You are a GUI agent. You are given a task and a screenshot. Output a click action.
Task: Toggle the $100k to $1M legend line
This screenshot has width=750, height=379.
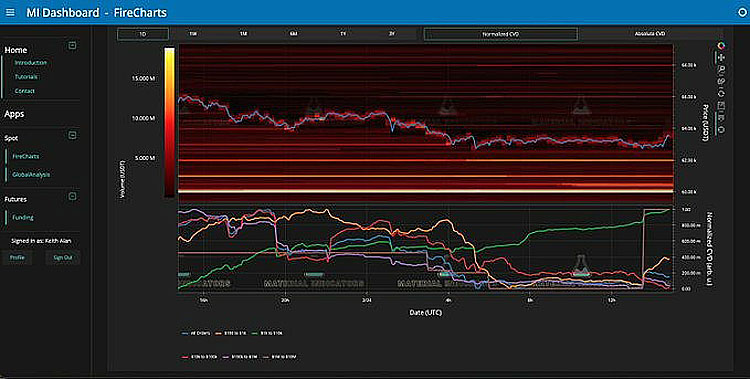239,357
